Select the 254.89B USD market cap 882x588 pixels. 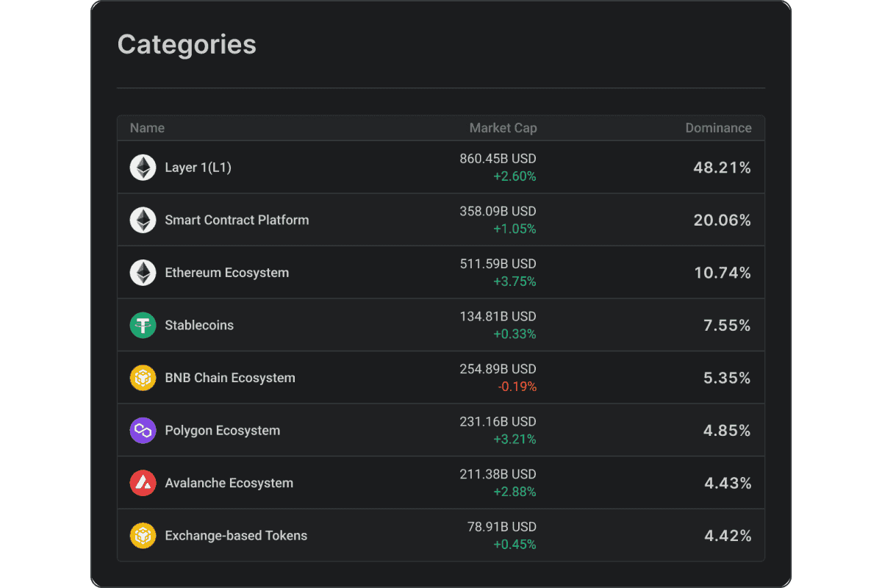(498, 369)
